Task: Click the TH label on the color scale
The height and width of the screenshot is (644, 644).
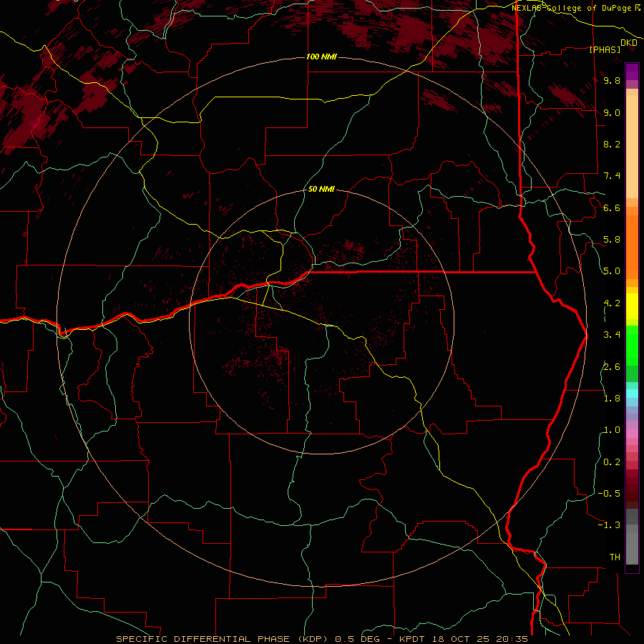Action: coord(615,557)
